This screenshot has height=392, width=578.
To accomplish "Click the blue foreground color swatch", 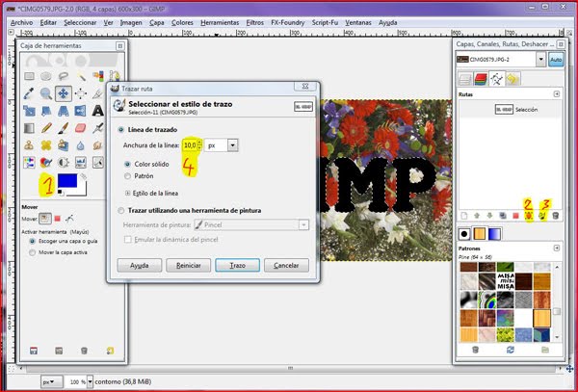I will point(67,181).
